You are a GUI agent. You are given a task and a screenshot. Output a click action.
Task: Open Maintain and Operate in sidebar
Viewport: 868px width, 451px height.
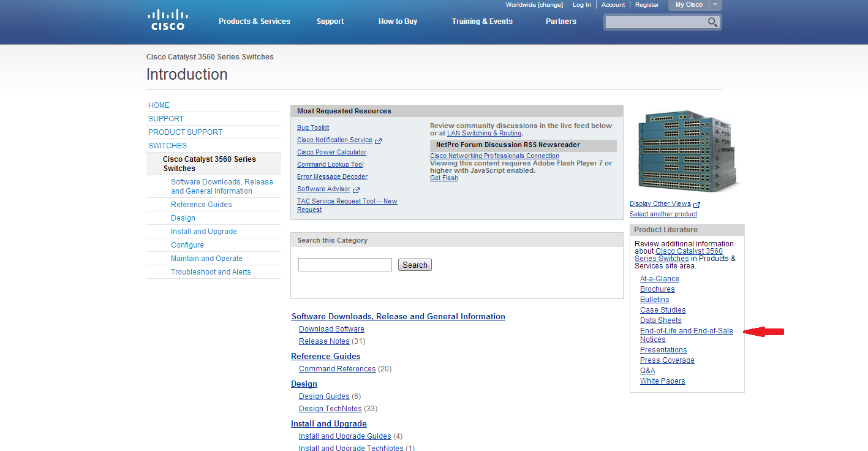pyautogui.click(x=206, y=259)
